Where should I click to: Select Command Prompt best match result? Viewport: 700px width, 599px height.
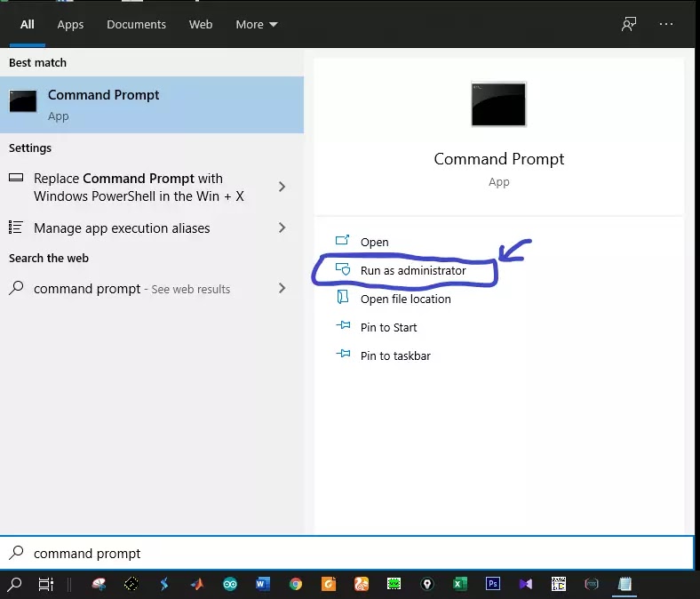pyautogui.click(x=152, y=105)
